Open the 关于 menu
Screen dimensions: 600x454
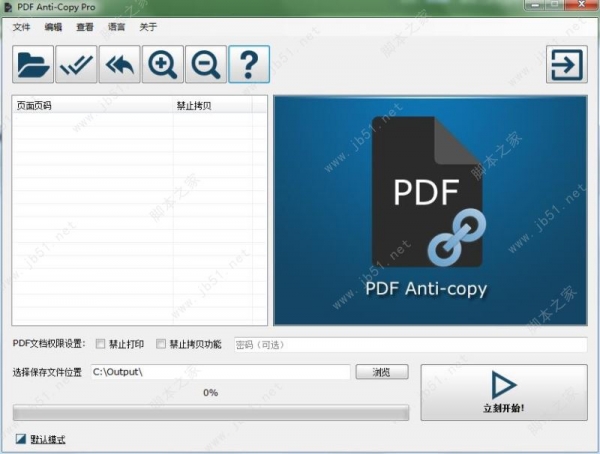[x=148, y=27]
